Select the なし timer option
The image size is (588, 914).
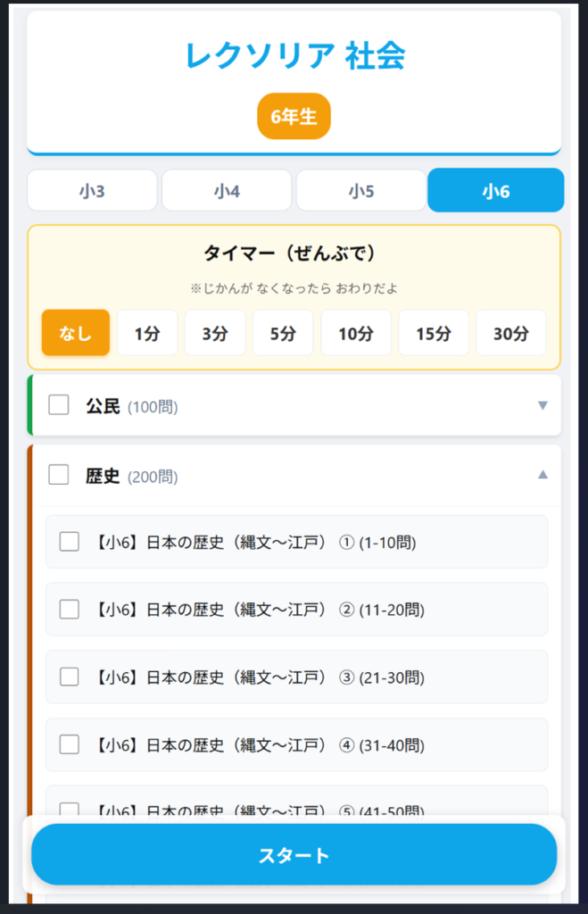tap(76, 334)
